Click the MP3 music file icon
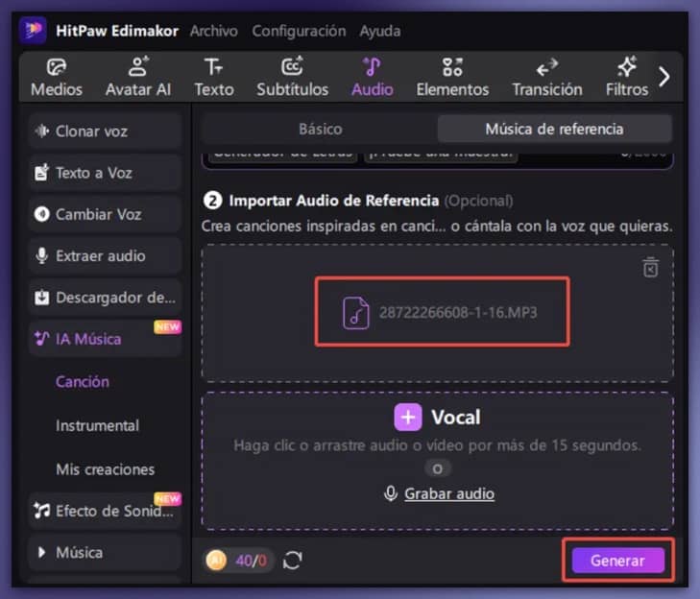The image size is (700, 599). (356, 313)
